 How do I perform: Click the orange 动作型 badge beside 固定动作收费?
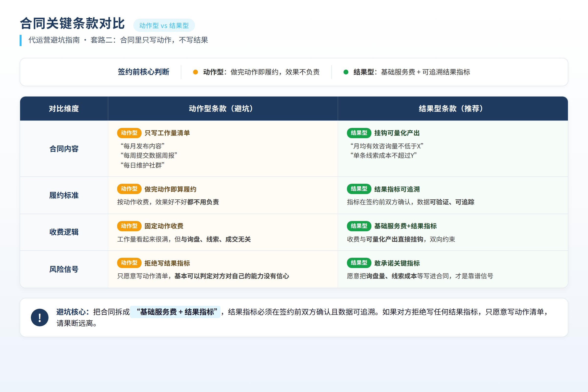(x=129, y=226)
